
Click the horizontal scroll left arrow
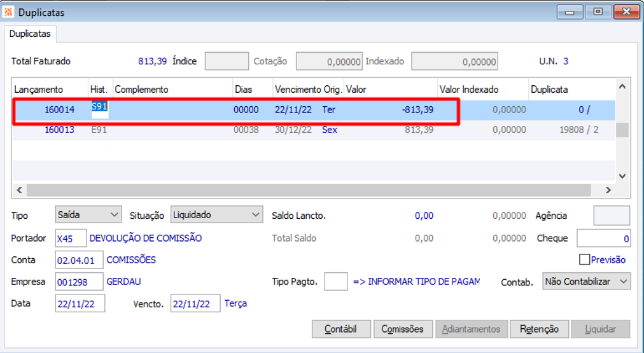19,190
